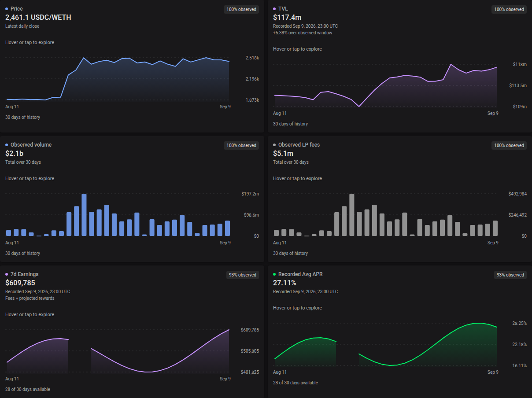Click the $109m axis label in TVL chart

(520, 107)
